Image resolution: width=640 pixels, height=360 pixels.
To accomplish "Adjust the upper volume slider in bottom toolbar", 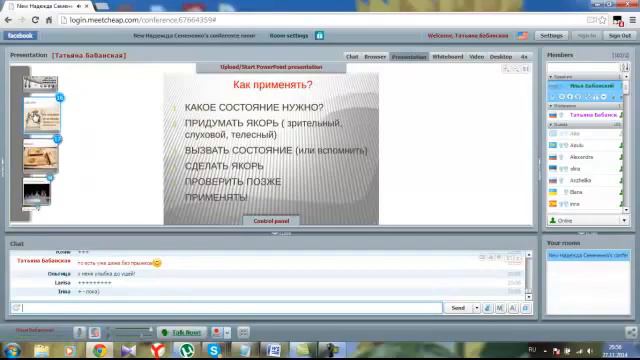I will pos(132,329).
